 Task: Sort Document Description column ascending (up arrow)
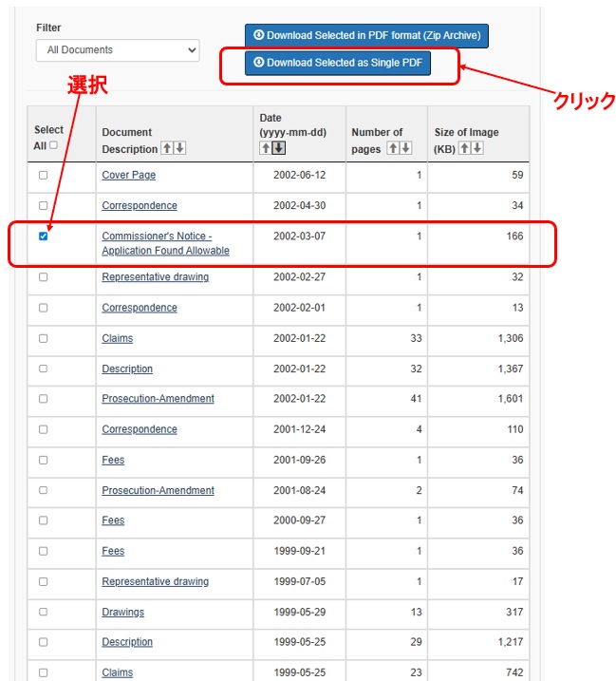167,148
